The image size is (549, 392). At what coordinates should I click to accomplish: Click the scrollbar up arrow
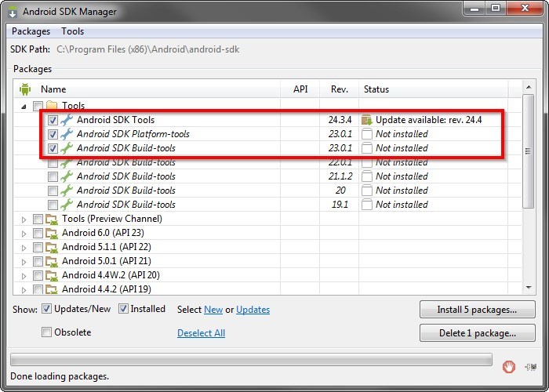[529, 87]
